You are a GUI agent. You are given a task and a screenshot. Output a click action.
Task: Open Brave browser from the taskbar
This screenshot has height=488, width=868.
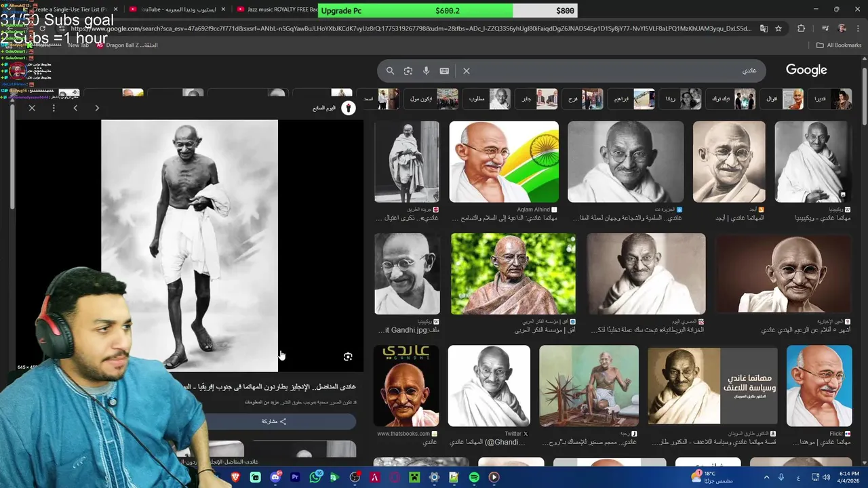click(x=236, y=477)
